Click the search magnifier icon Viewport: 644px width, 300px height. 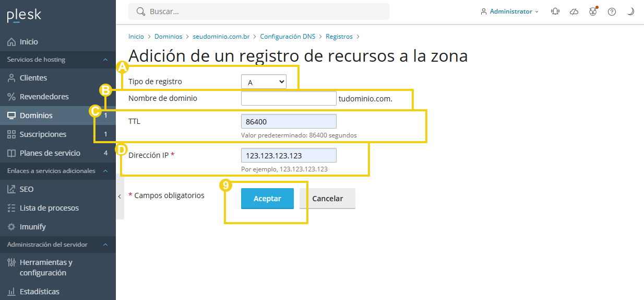point(140,11)
